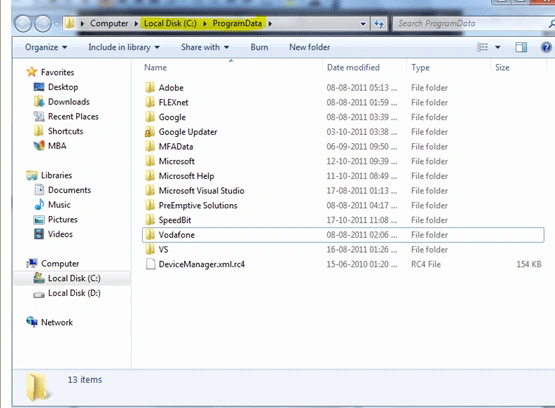Select the MFAData folder icon

[150, 146]
